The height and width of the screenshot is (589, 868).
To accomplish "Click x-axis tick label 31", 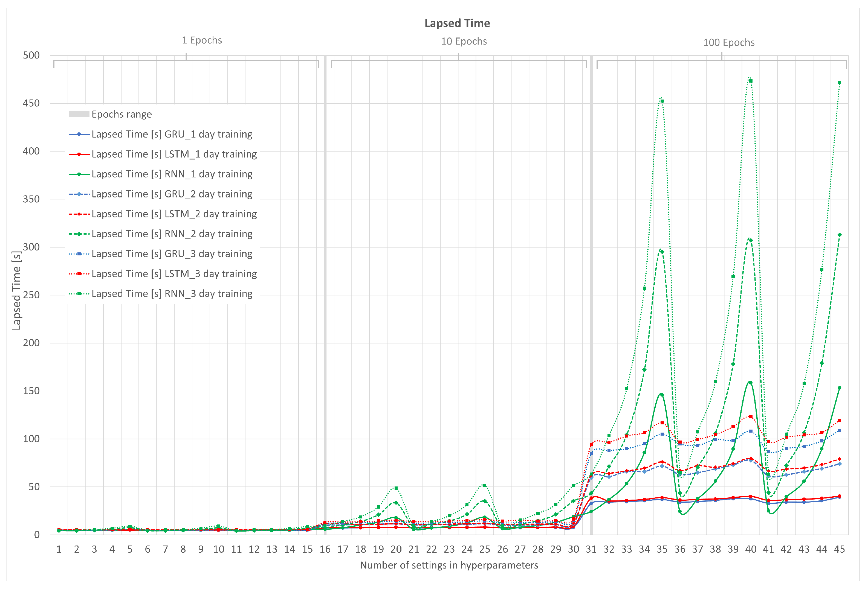I will pos(591,549).
